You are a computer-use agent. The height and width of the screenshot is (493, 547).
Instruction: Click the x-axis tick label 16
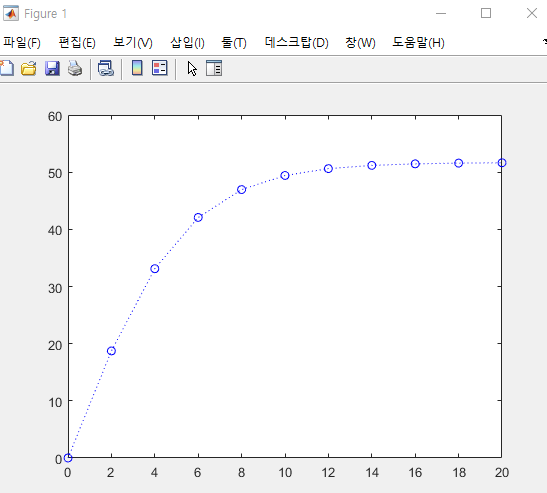[x=415, y=472]
